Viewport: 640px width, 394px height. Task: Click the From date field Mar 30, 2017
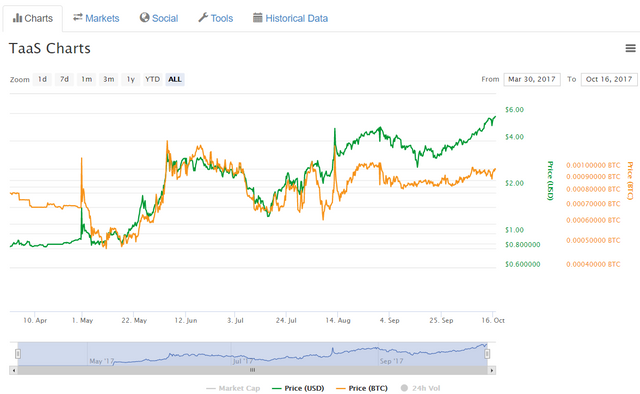coord(532,79)
